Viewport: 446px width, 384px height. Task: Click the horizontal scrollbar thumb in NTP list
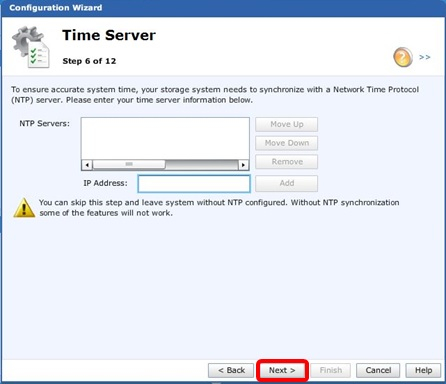[x=129, y=164]
